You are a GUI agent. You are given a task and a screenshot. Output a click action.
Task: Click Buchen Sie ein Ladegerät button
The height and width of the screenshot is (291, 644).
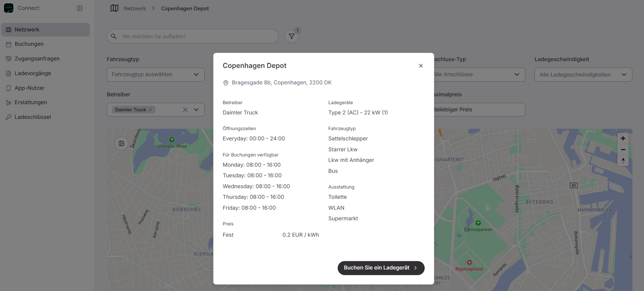381,268
